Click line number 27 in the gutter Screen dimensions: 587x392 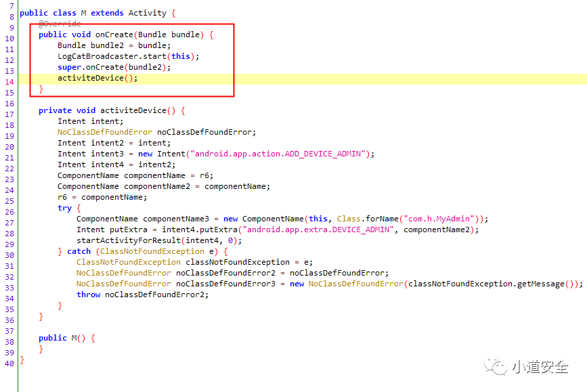[9, 223]
